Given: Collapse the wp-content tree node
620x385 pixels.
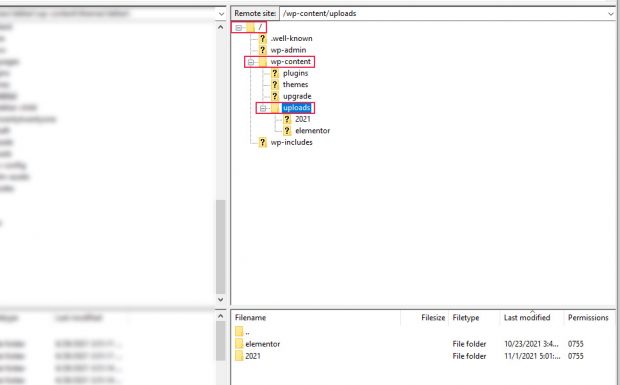Looking at the screenshot, I should [251, 62].
